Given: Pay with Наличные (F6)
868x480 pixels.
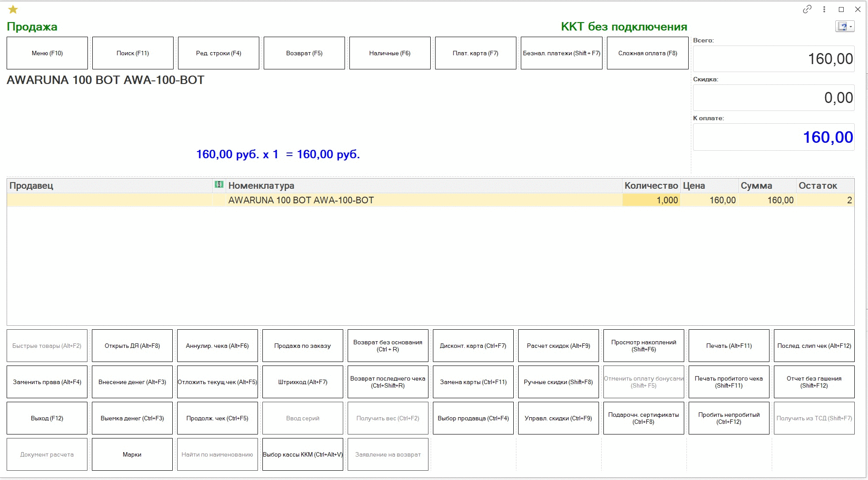Looking at the screenshot, I should click(390, 53).
